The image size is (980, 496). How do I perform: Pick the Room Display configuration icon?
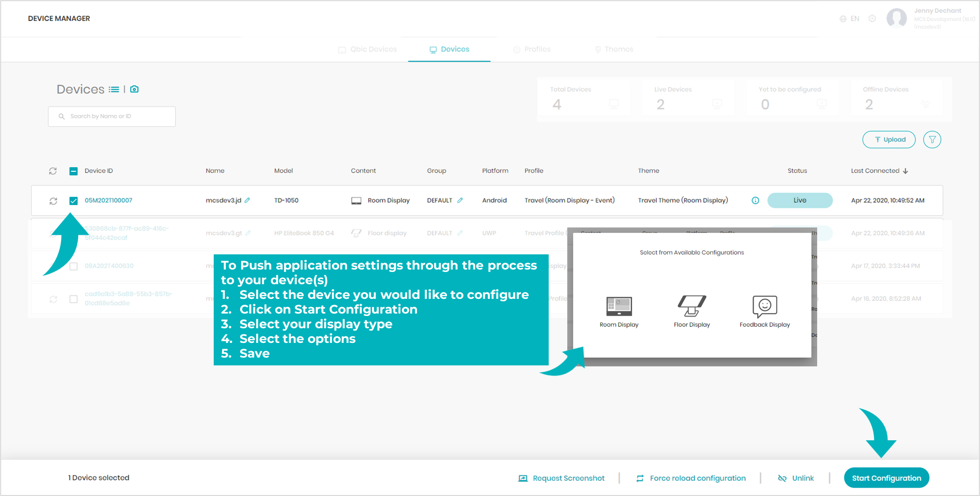point(619,306)
